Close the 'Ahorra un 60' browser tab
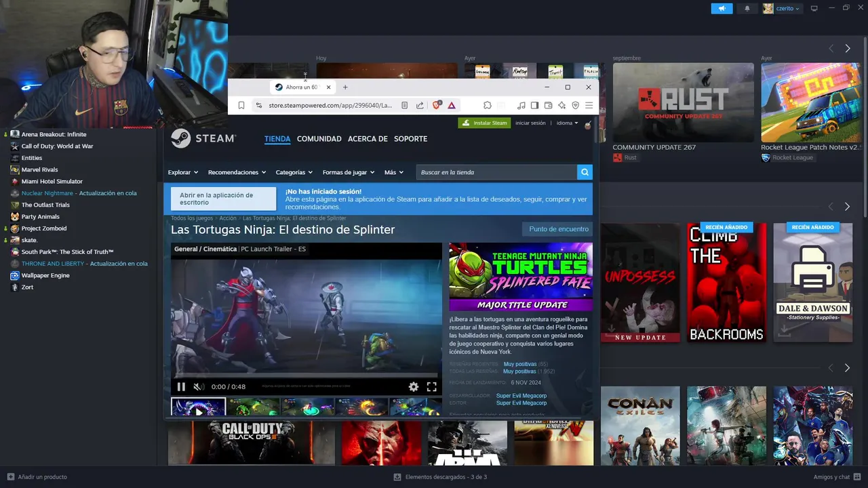The image size is (868, 488). pyautogui.click(x=328, y=87)
